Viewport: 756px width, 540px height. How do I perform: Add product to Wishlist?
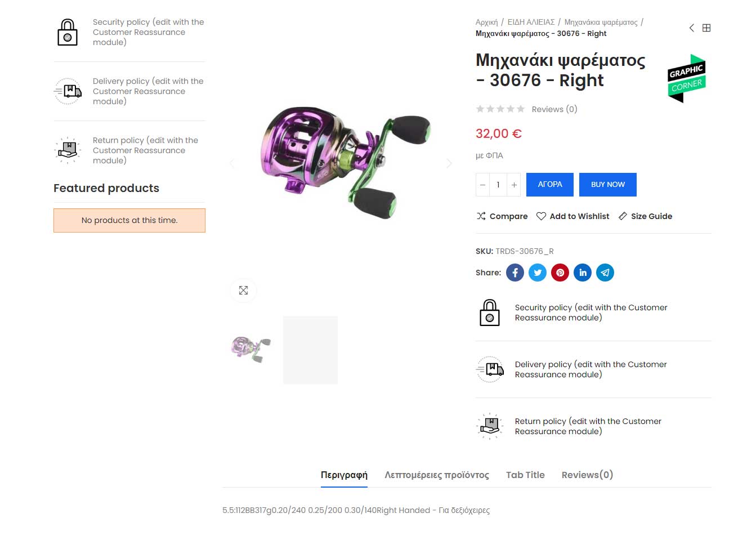(573, 216)
